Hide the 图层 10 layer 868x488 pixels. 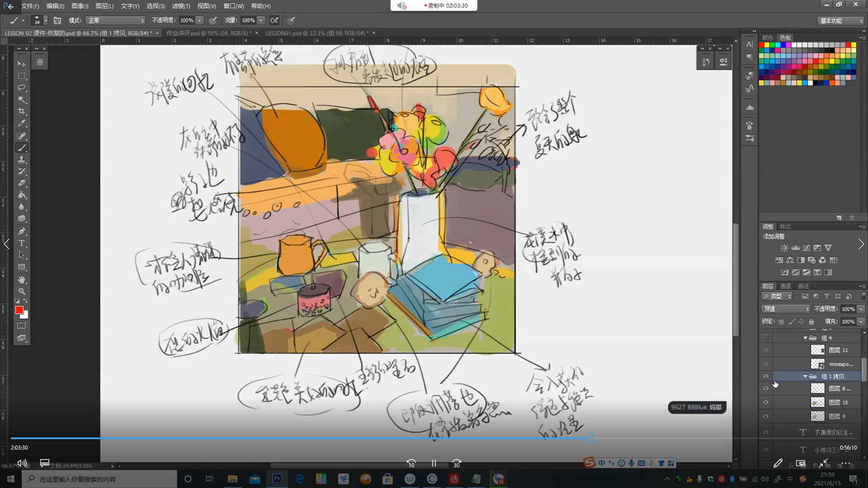[765, 403]
